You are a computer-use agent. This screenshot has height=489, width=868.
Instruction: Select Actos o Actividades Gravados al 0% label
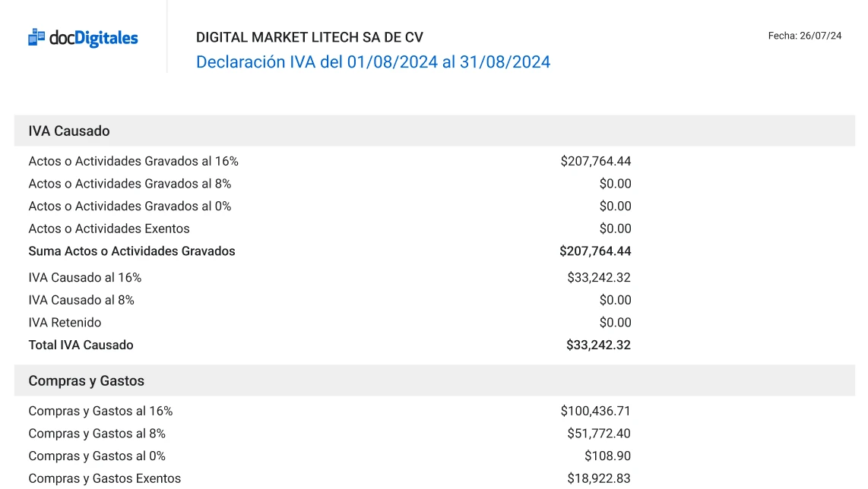[130, 207]
